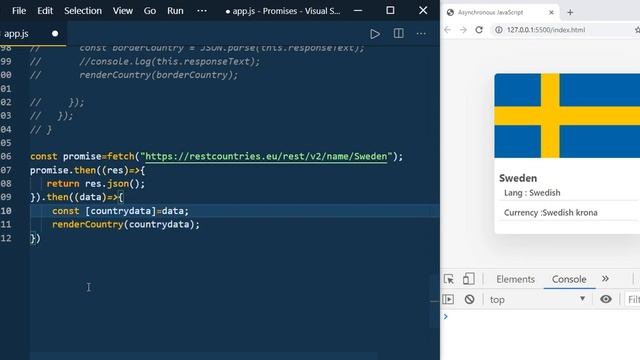The height and width of the screenshot is (360, 640).
Task: Go forward in the browser
Action: 463,30
